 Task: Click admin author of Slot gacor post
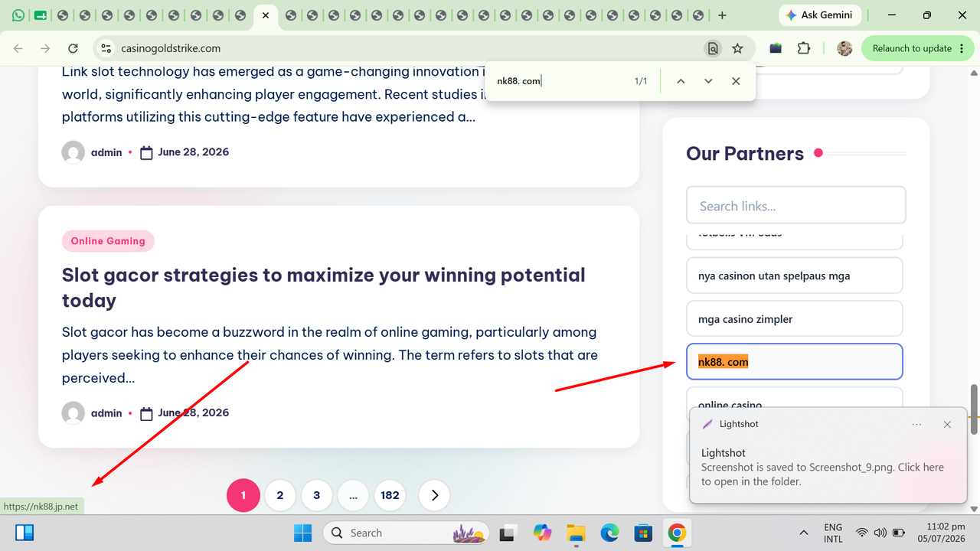click(x=106, y=413)
